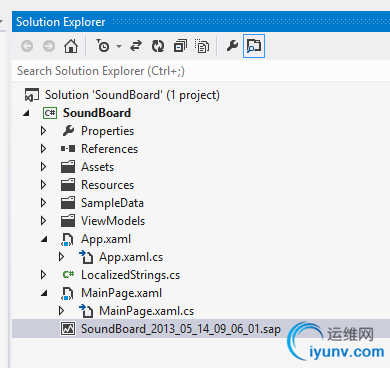Click the C# project icon of SoundBoard
Image resolution: width=390 pixels, height=368 pixels.
(x=50, y=113)
